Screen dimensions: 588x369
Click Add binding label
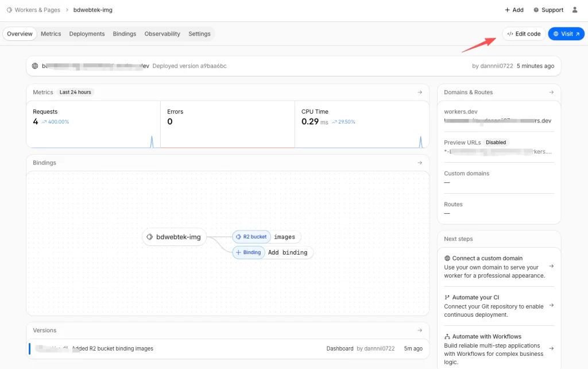point(288,253)
